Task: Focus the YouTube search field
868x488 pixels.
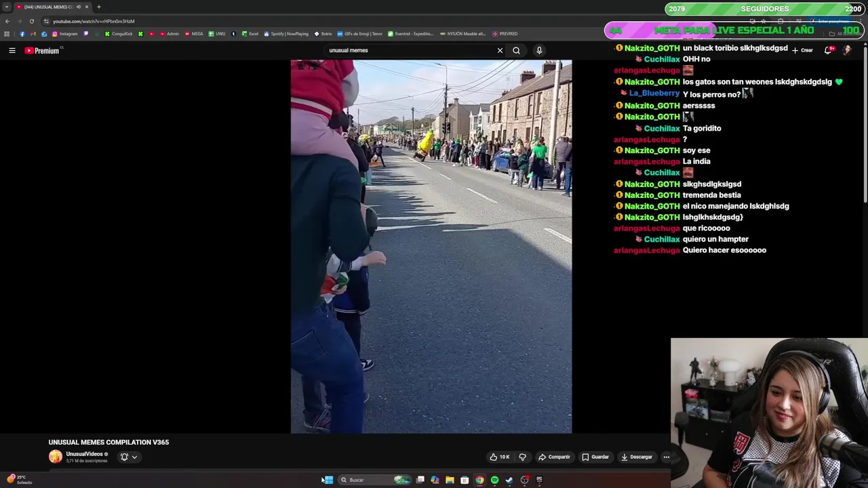Action: [x=410, y=50]
